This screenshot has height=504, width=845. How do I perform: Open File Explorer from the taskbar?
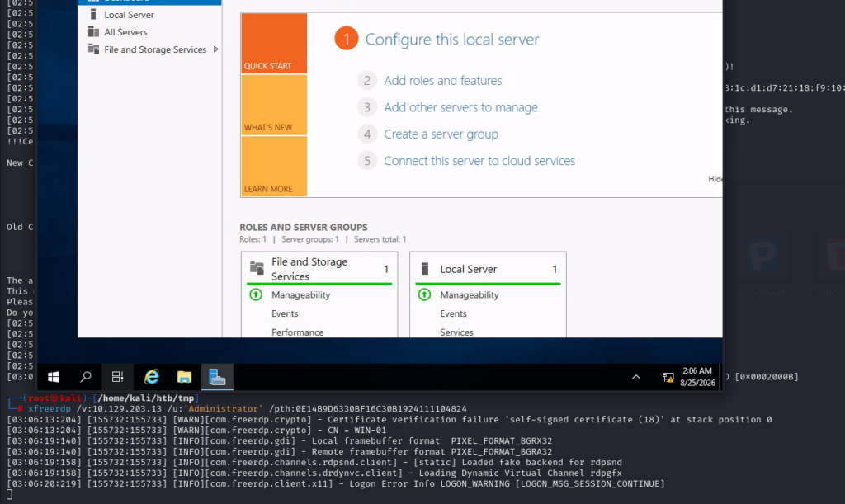[x=184, y=377]
